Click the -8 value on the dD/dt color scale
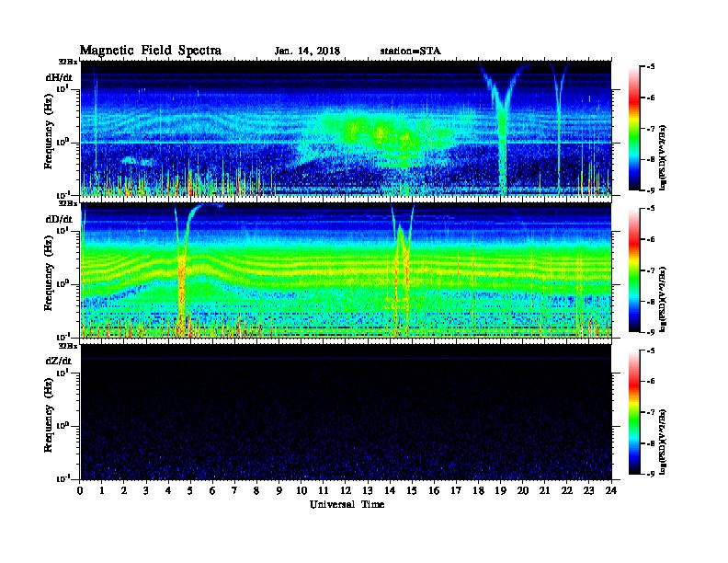 tap(650, 302)
